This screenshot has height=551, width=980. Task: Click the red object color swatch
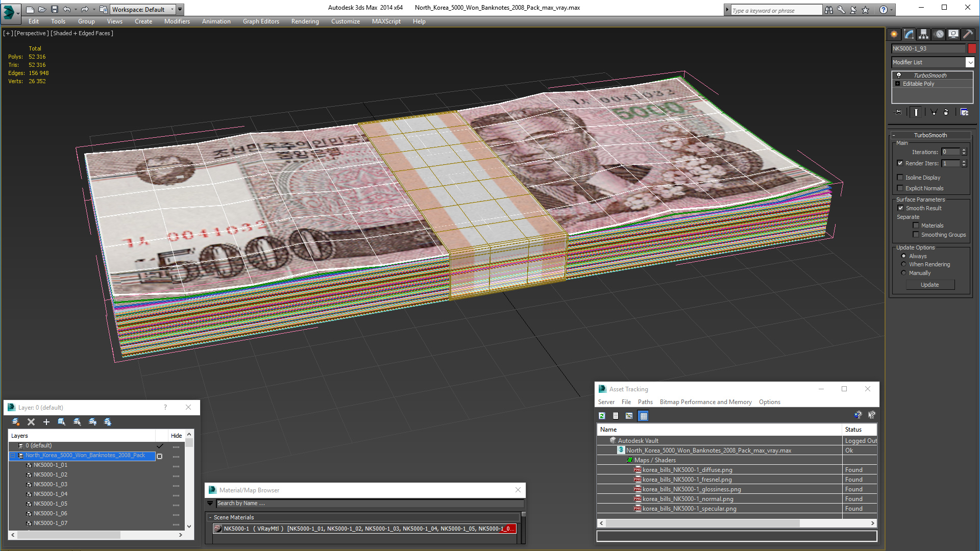click(972, 48)
